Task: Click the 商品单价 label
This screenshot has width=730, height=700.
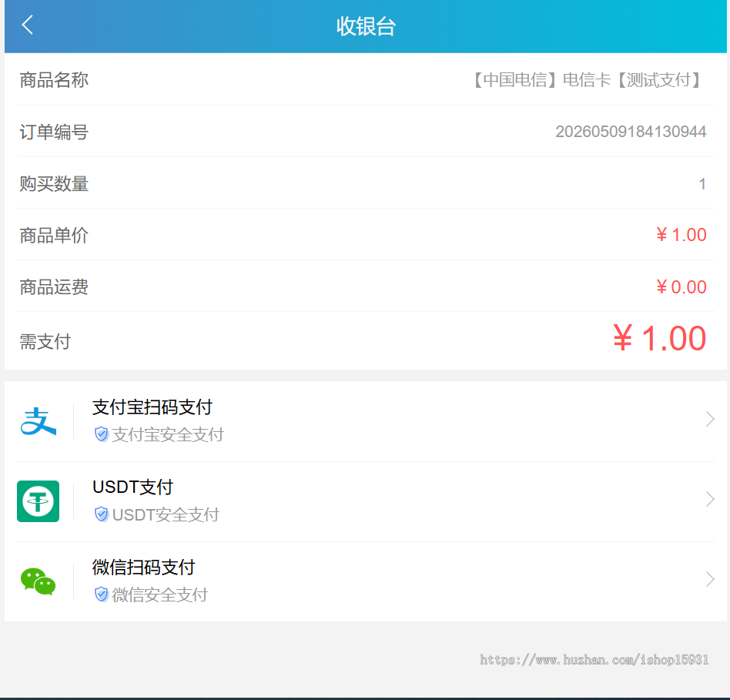Action: pyautogui.click(x=54, y=235)
